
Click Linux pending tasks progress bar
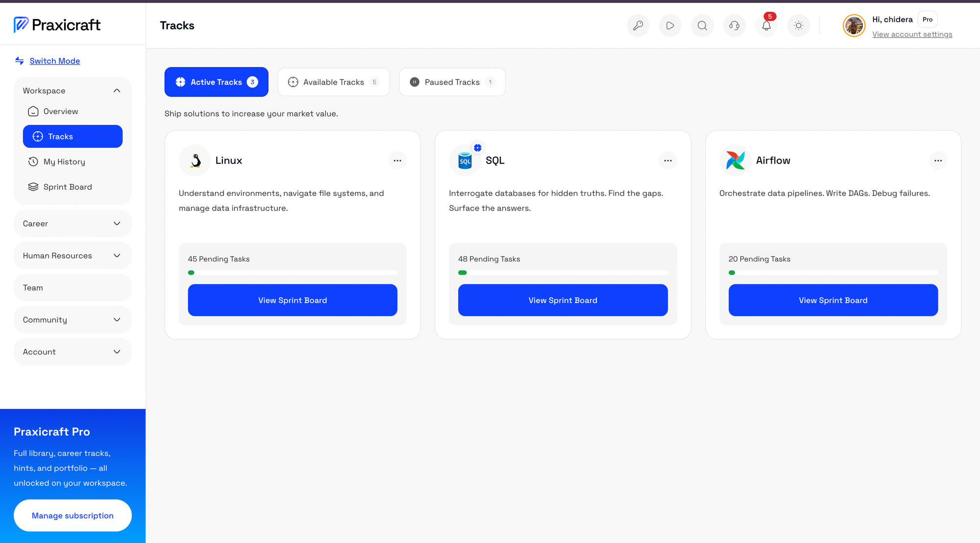pos(293,273)
